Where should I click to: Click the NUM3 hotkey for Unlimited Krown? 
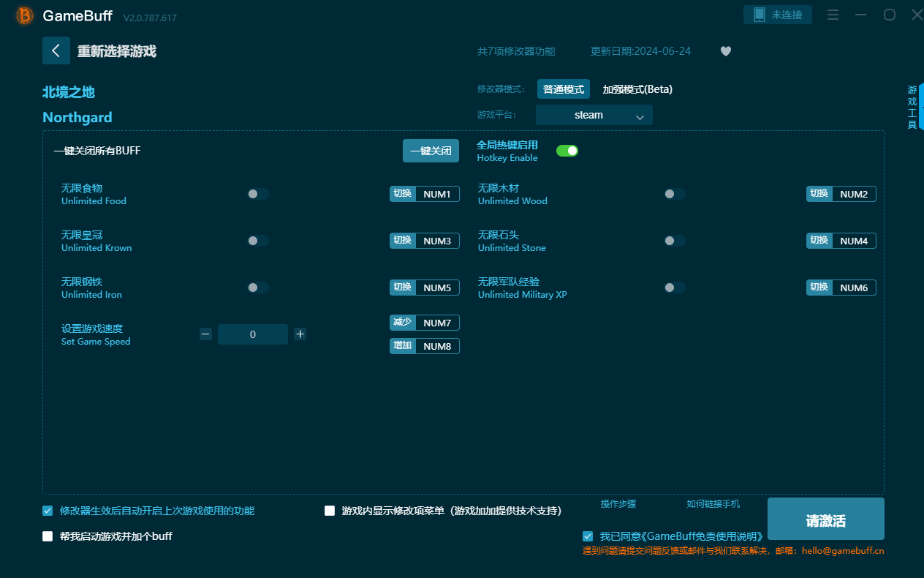(437, 241)
